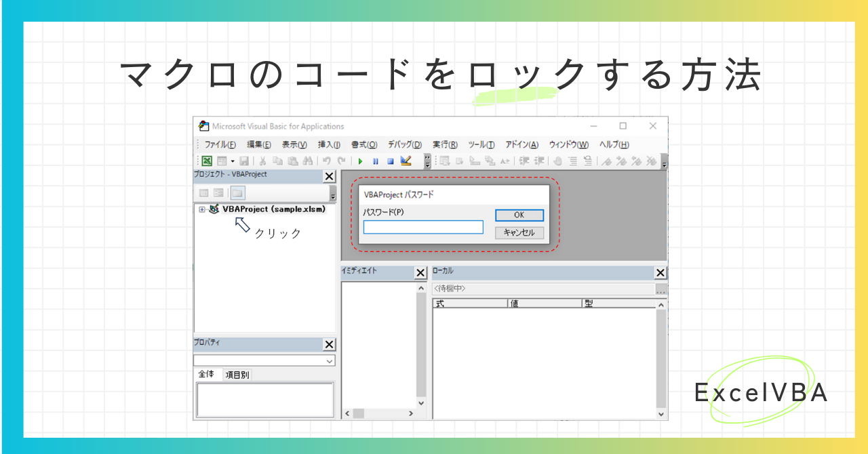Screen dimensions: 868x454
Task: Click the Redo arrow icon
Action: click(342, 161)
